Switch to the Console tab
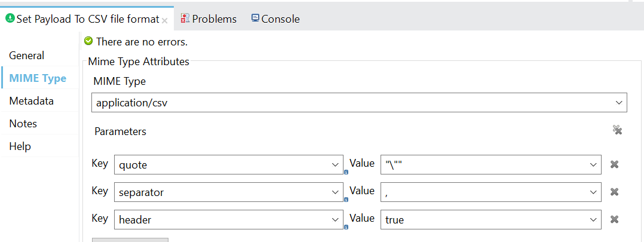 point(280,19)
